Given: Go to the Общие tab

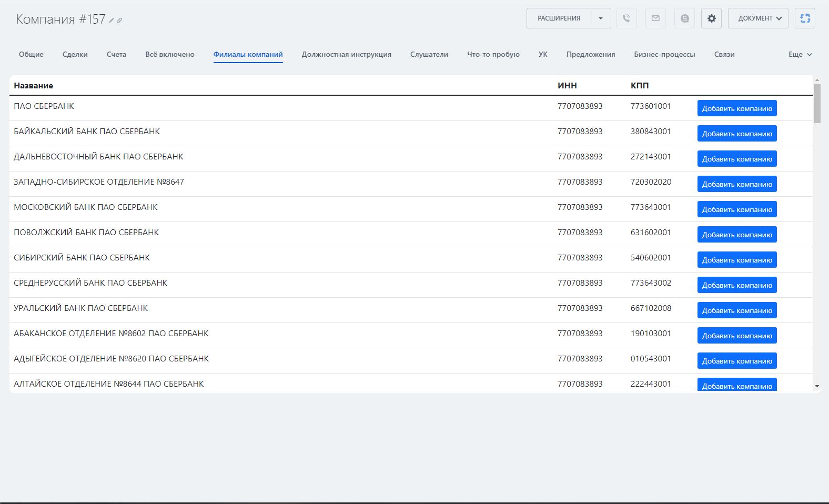Looking at the screenshot, I should click(x=31, y=54).
